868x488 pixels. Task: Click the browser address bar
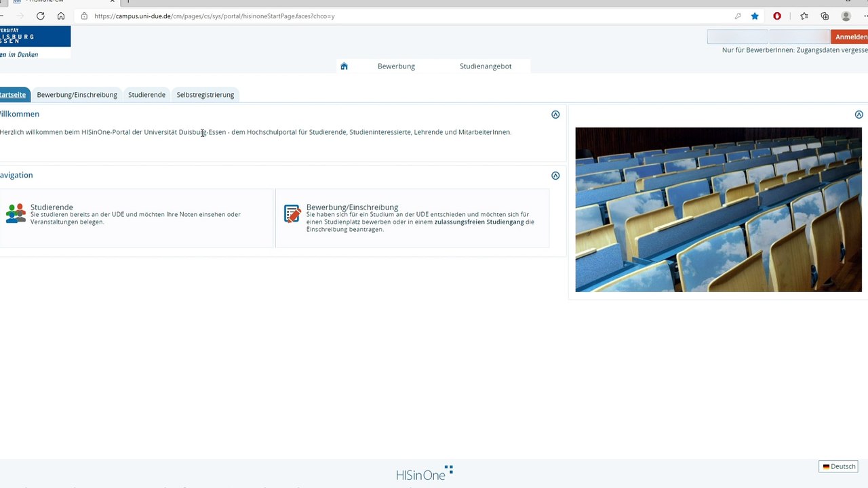coord(407,16)
